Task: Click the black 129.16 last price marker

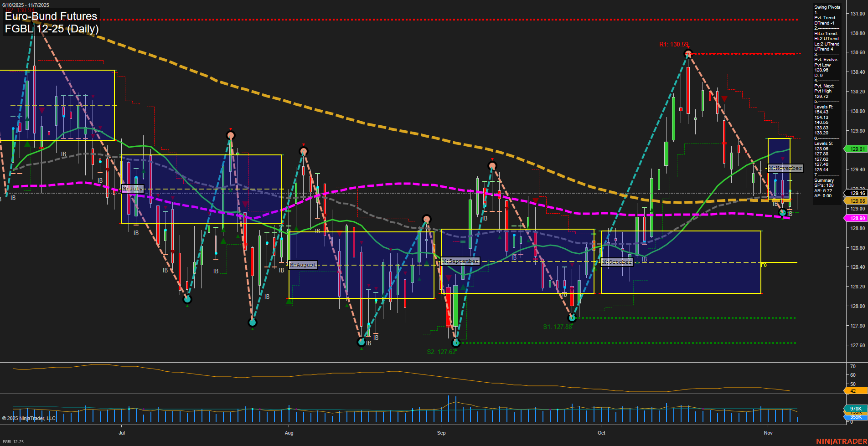Action: point(856,193)
